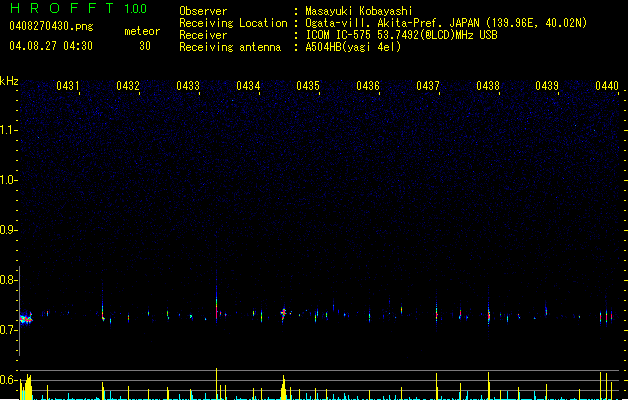The height and width of the screenshot is (400, 629).
Task: Click the kHz axis unit label
Action: click(9, 81)
